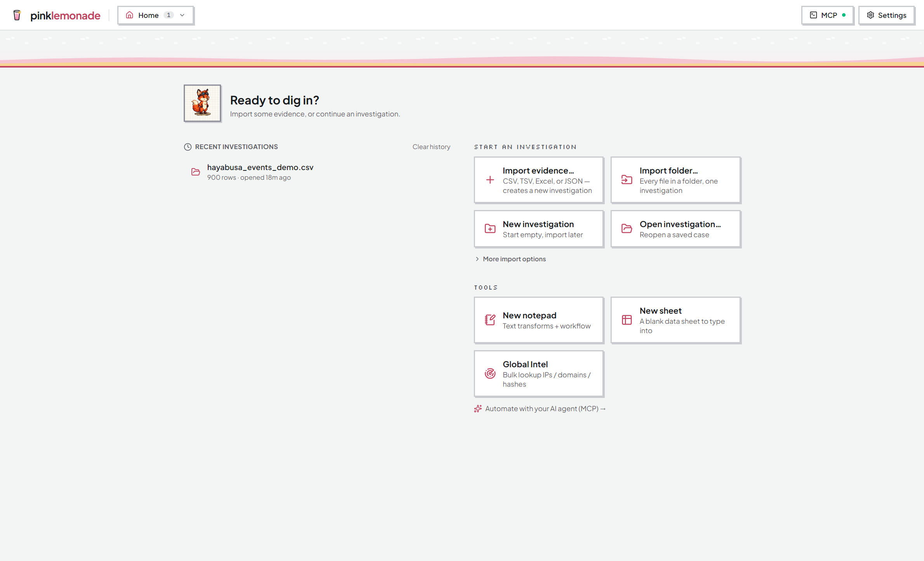Click the Import folder arrow-folder icon
This screenshot has width=924, height=561.
[x=627, y=180]
